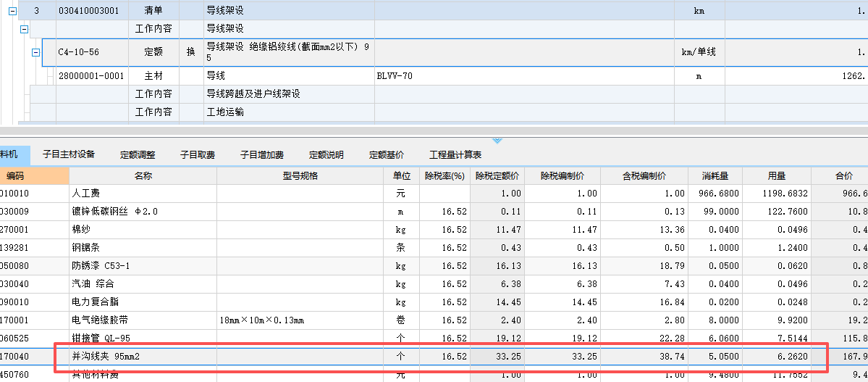Select the 钢锯条 material row
The image size is (868, 382).
pyautogui.click(x=434, y=247)
